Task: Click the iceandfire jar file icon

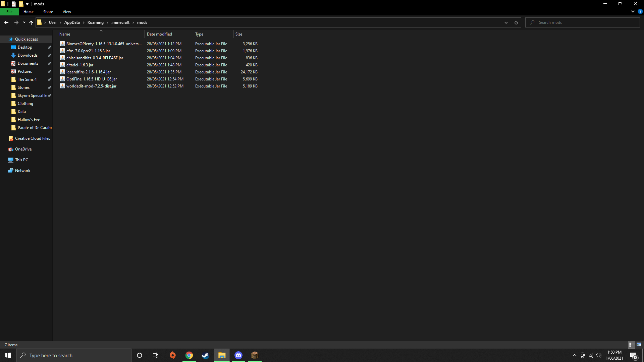Action: 62,72
